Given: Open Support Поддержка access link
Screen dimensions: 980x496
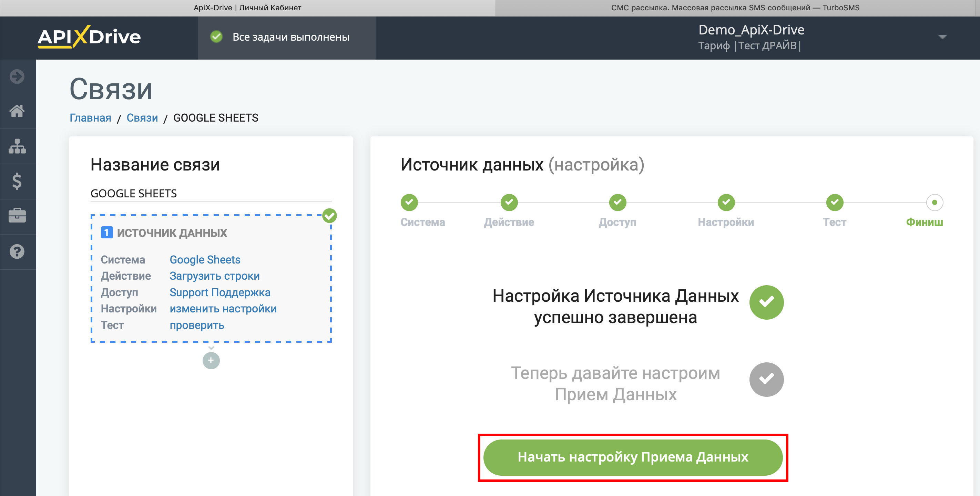Looking at the screenshot, I should pos(220,292).
